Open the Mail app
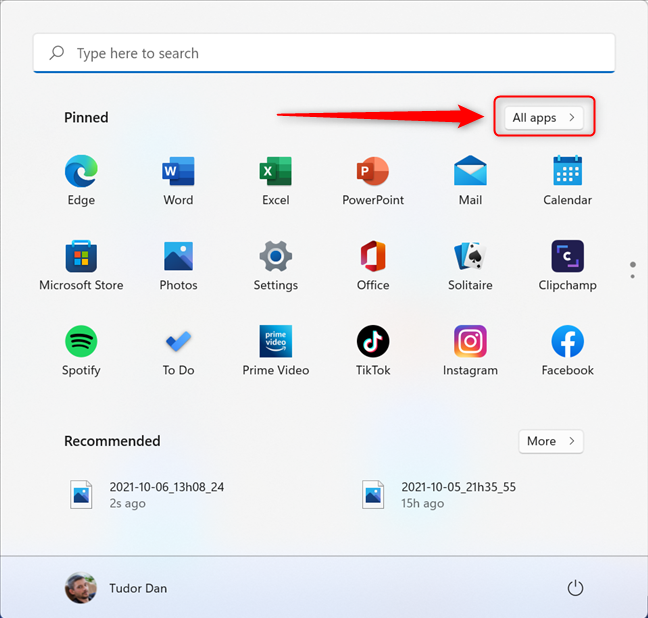 coord(470,181)
